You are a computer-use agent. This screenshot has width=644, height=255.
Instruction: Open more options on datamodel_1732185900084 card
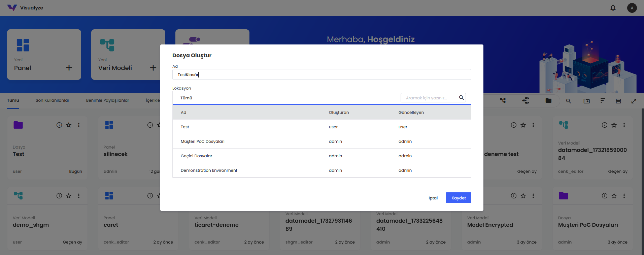624,125
